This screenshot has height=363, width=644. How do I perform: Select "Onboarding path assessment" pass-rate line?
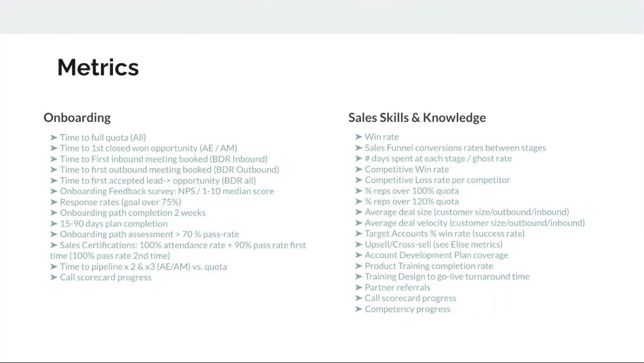click(x=149, y=234)
